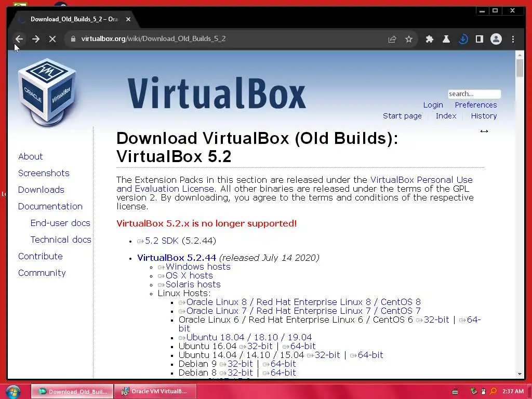The image size is (532, 399).
Task: Click the search input field
Action: pos(474,94)
